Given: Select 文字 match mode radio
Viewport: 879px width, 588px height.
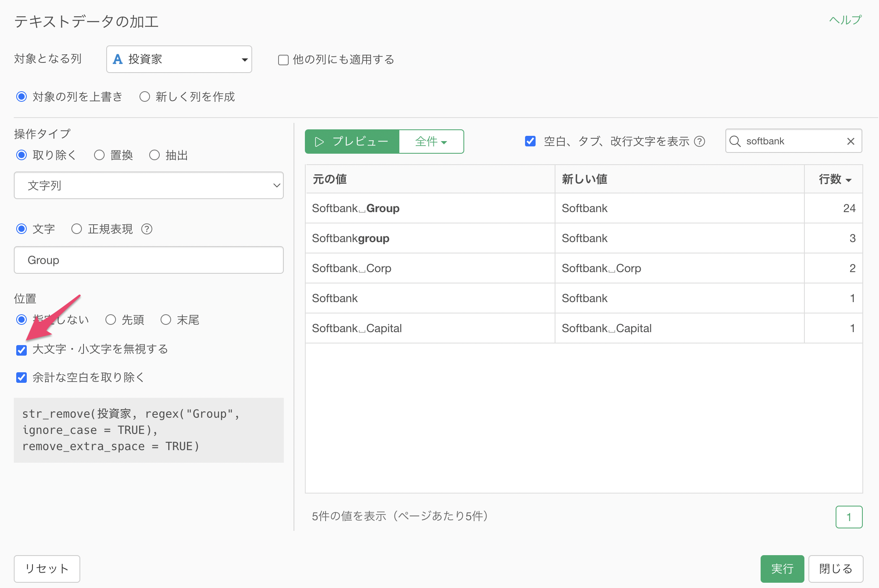Looking at the screenshot, I should 21,229.
